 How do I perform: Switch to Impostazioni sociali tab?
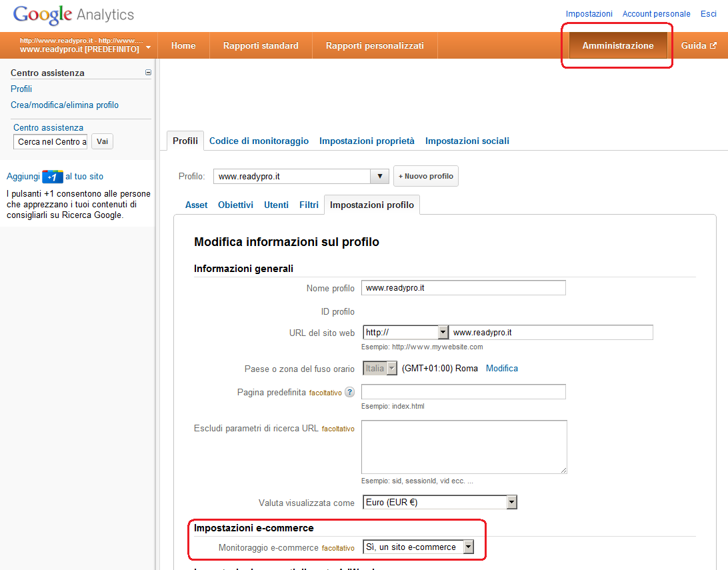[467, 141]
